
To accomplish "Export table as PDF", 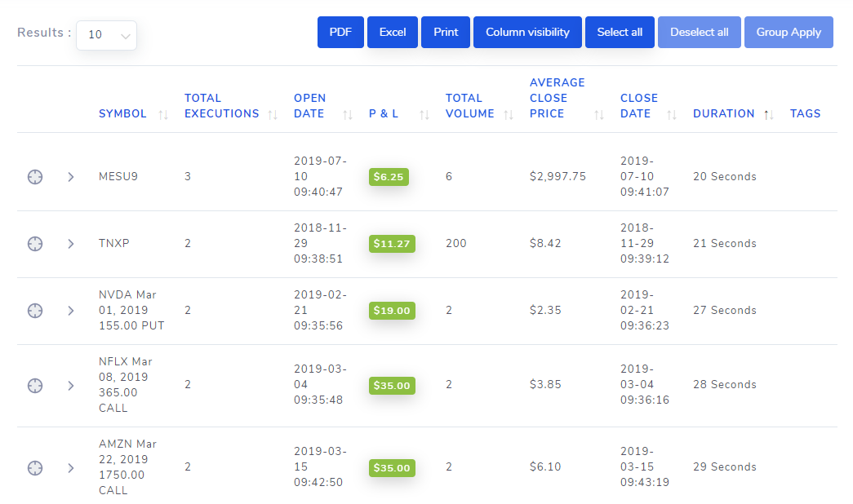I will click(x=340, y=32).
